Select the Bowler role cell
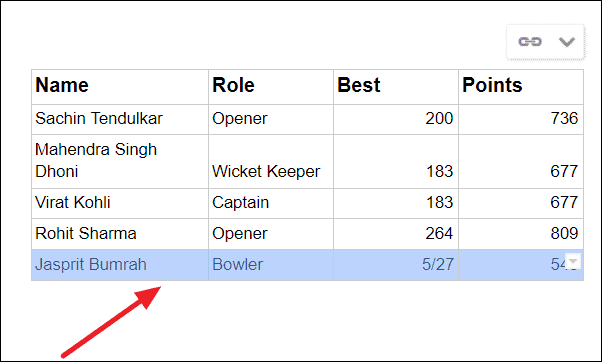Image resolution: width=602 pixels, height=362 pixels. [271, 265]
